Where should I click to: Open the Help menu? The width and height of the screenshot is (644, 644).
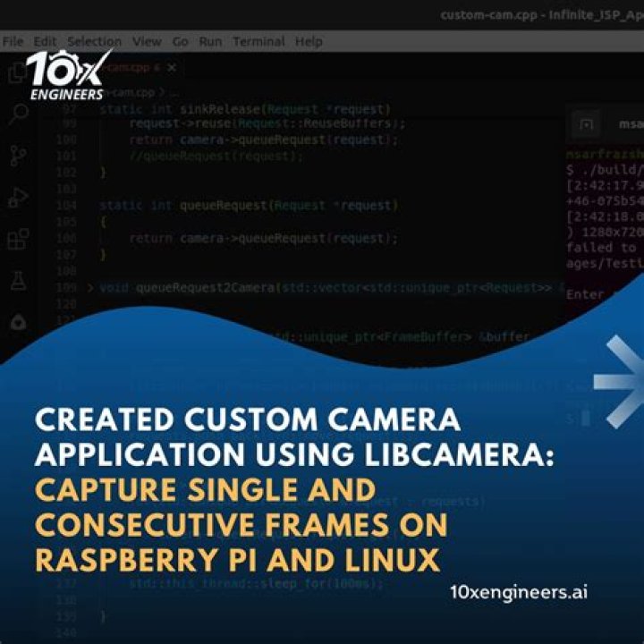click(x=309, y=41)
